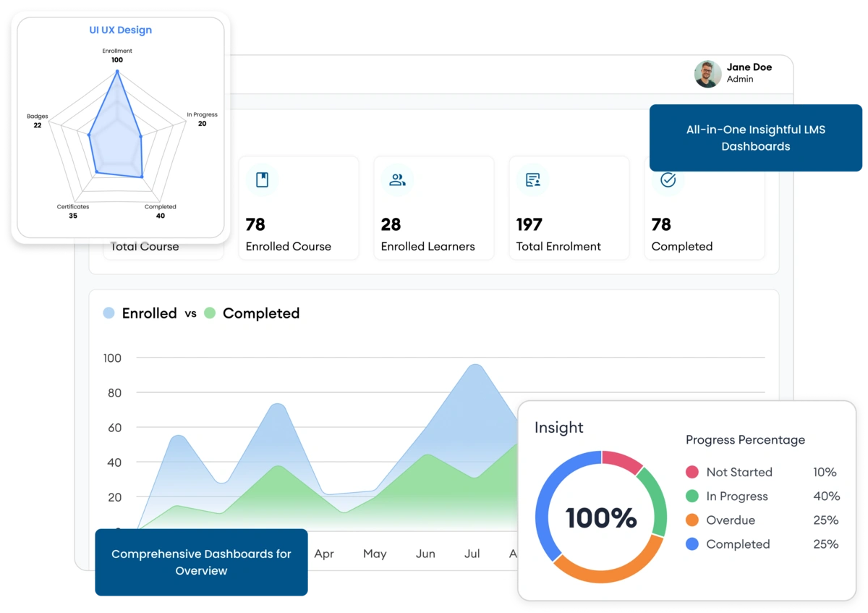Viewport: 868px width, 613px height.
Task: Select the Admin label under Jane Doe
Action: coord(738,79)
